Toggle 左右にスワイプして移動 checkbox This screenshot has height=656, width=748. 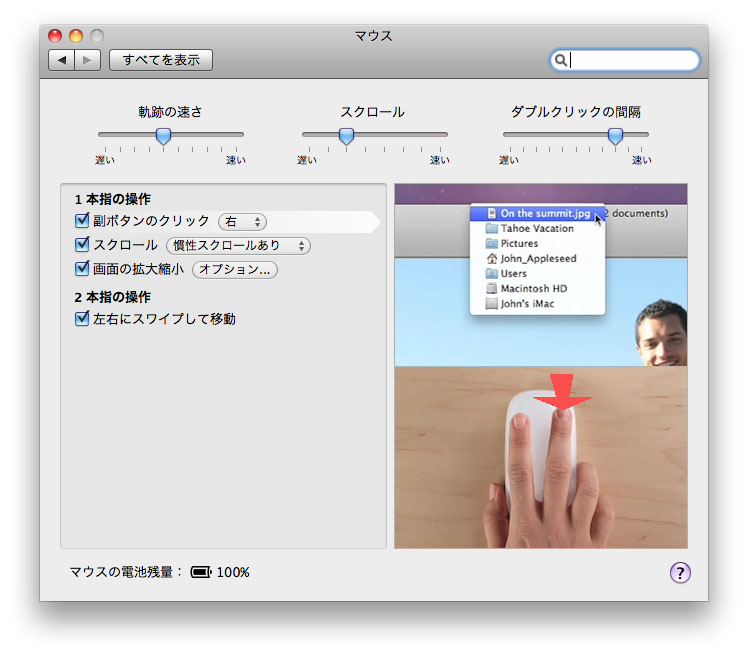click(x=83, y=319)
